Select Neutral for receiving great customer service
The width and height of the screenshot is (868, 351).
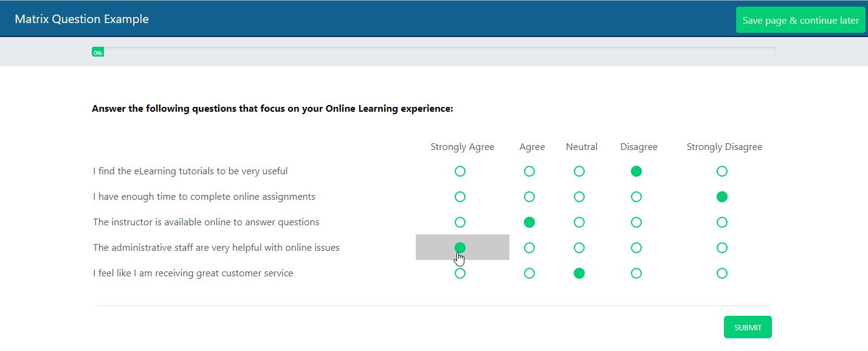[579, 273]
